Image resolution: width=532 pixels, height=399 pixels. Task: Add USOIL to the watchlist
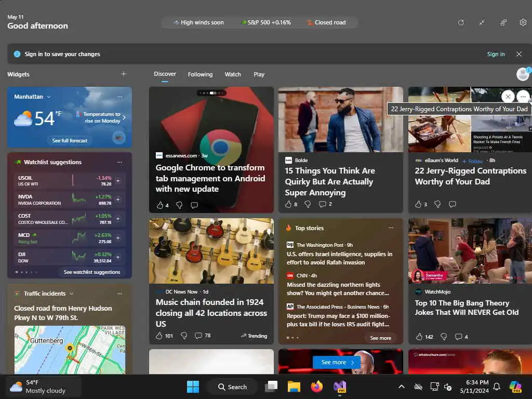pyautogui.click(x=118, y=181)
